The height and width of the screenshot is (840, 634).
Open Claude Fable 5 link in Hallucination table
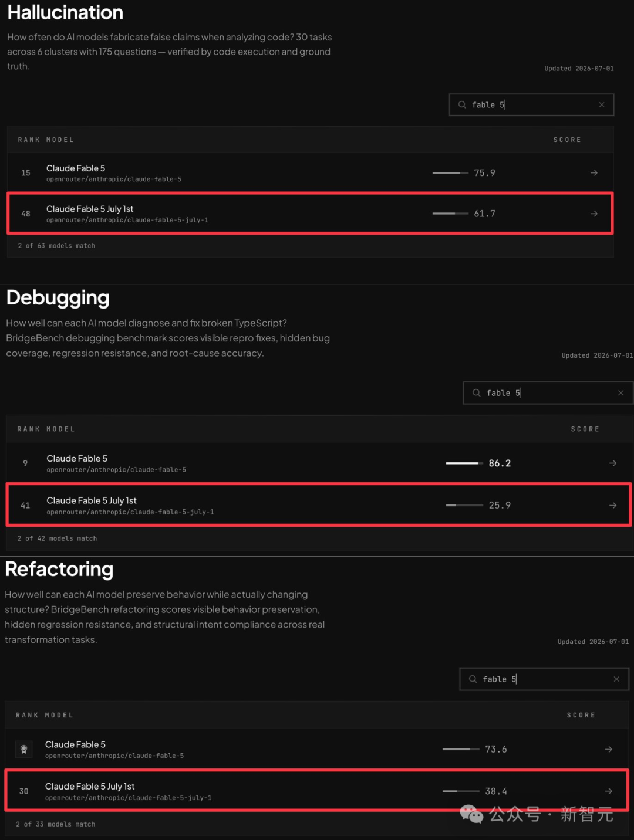tap(76, 168)
